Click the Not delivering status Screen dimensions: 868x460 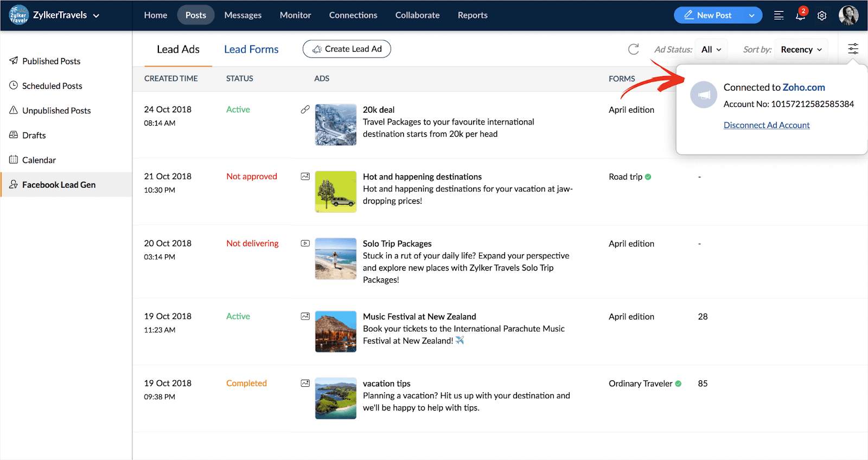tap(252, 244)
